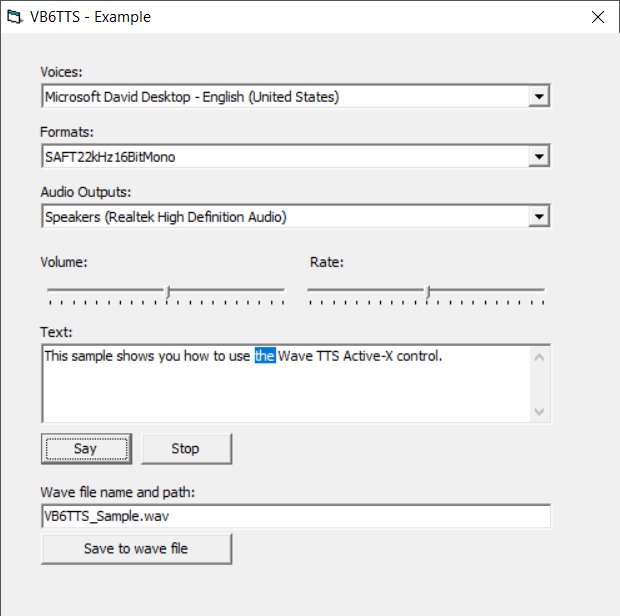
Task: Click the highlighted word 'the' in text
Action: [265, 356]
